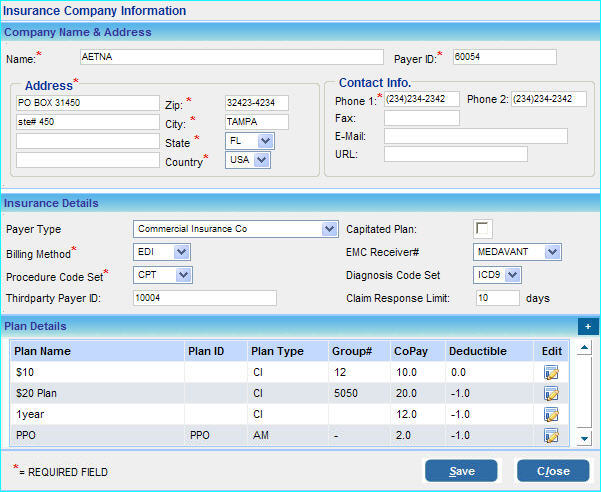Expand the Payer Type dropdown
The width and height of the screenshot is (601, 492).
coord(330,229)
